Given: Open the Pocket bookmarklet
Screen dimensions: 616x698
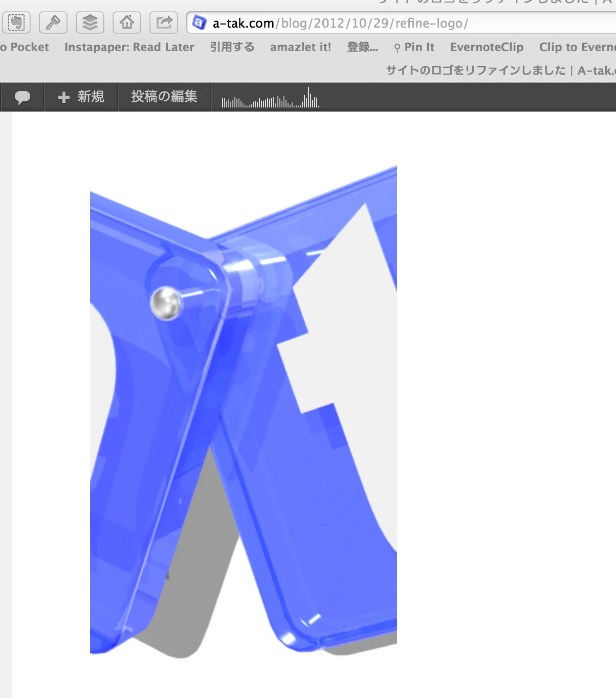Looking at the screenshot, I should (x=25, y=47).
